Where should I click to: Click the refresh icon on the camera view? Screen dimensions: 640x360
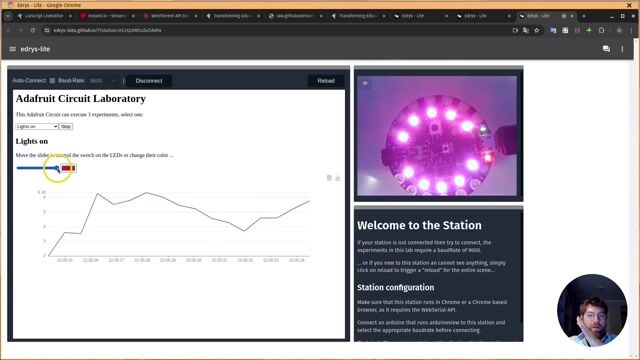coord(365,83)
